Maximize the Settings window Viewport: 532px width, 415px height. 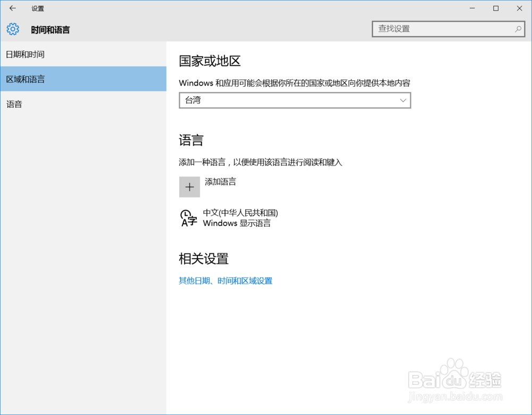(x=496, y=8)
